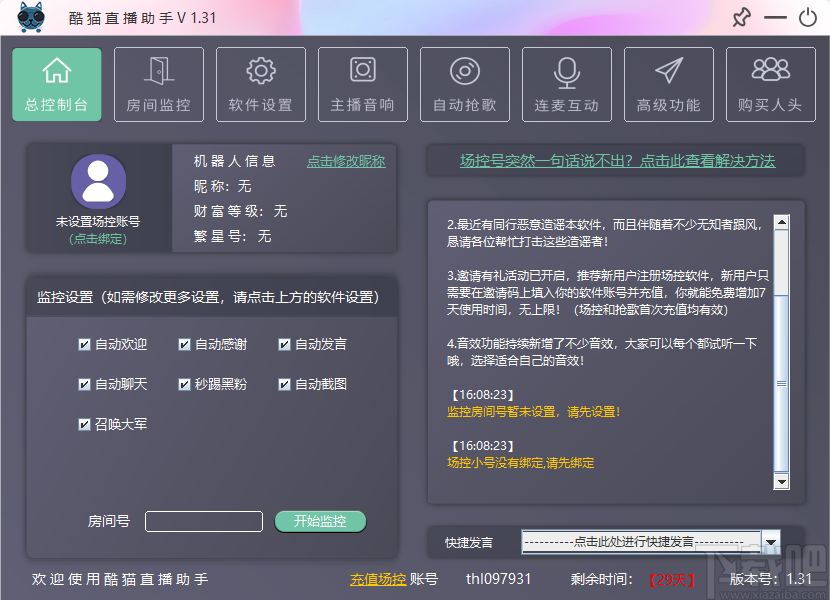Screen dimensions: 830x600
Task: Click the 房间号 input field
Action: tap(204, 521)
